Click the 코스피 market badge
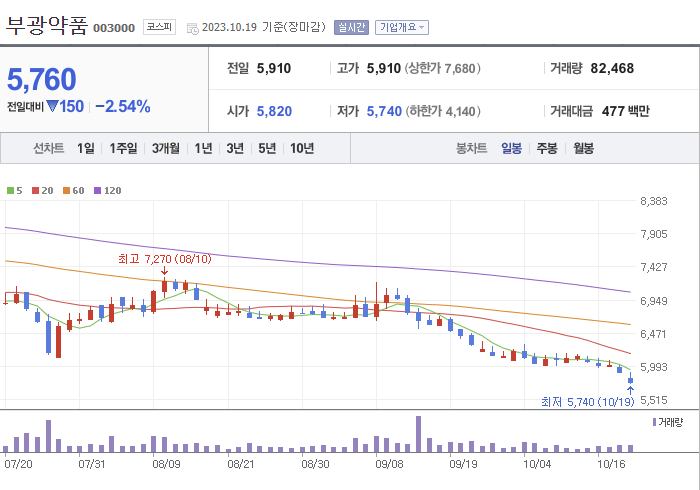 159,27
